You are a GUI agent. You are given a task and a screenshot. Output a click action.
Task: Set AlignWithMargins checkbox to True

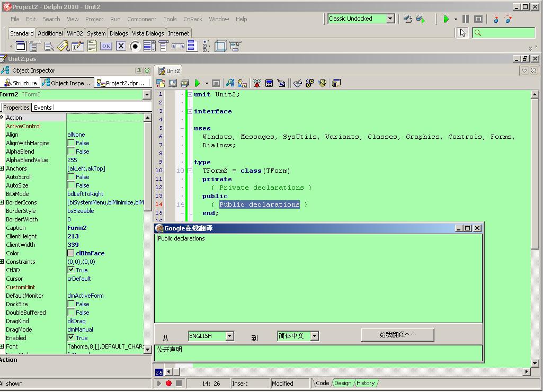click(72, 142)
